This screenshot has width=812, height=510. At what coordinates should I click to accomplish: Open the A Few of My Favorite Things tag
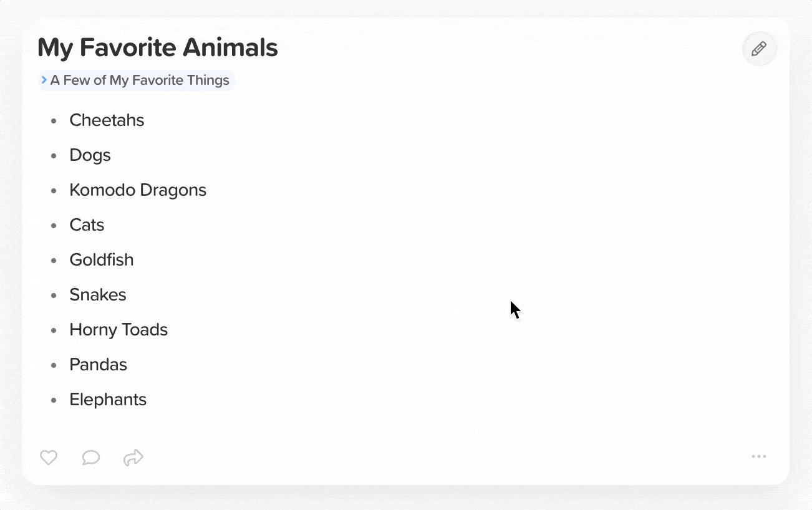pos(140,80)
